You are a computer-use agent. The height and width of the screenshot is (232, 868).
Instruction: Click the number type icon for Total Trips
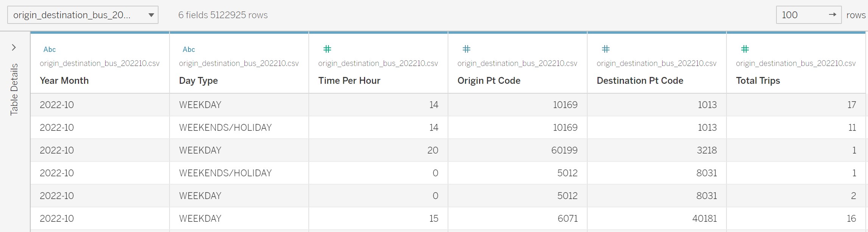745,49
